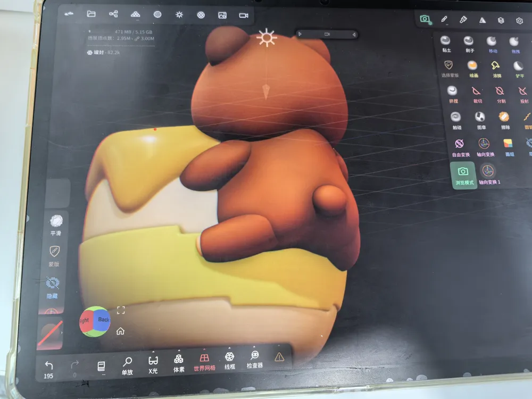This screenshot has width=532, height=399.
Task: Open the painting brush menu
Action: 463,20
